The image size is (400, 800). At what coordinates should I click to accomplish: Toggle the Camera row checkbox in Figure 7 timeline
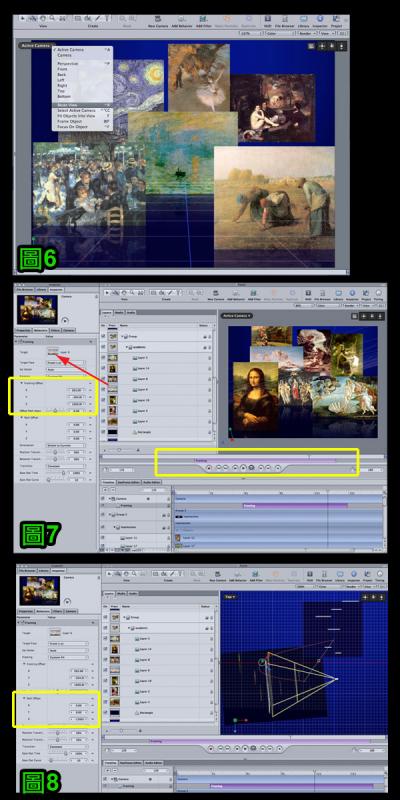(104, 498)
